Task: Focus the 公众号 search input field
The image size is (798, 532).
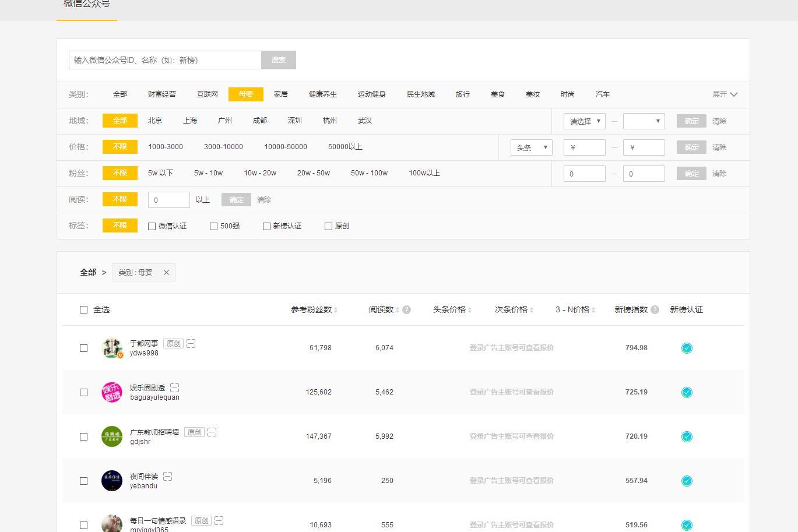Action: tap(165, 60)
